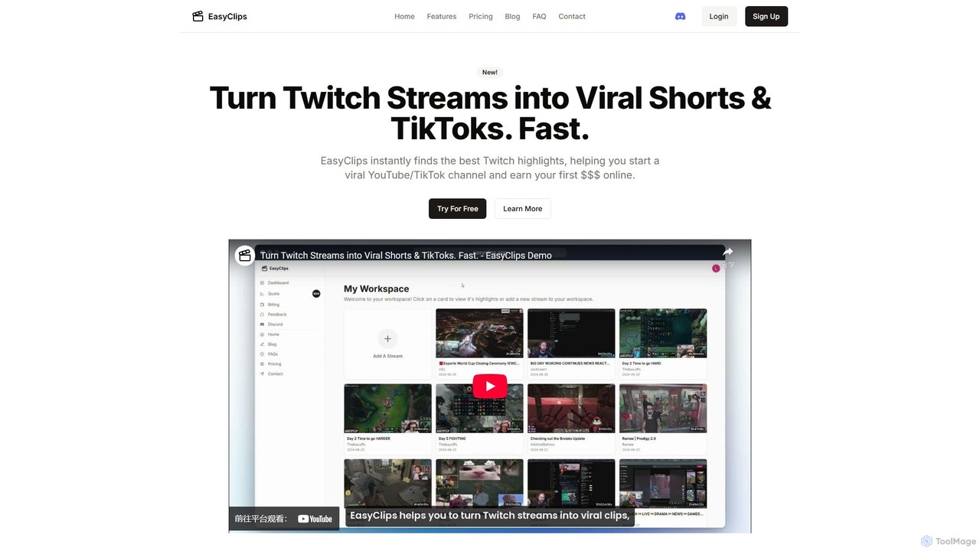Click the Day 5 FIGHTING stream thumbnail

pyautogui.click(x=479, y=409)
